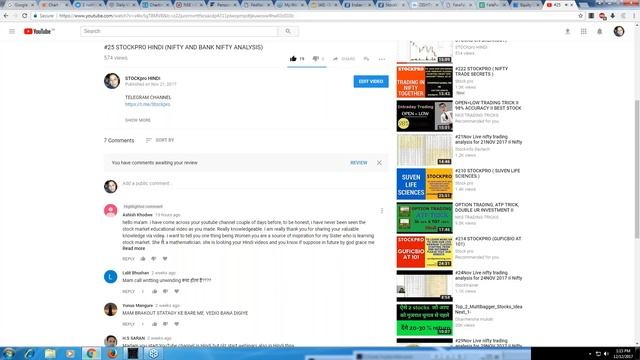
Task: Click REVIEW for awaiting comments
Action: point(359,162)
